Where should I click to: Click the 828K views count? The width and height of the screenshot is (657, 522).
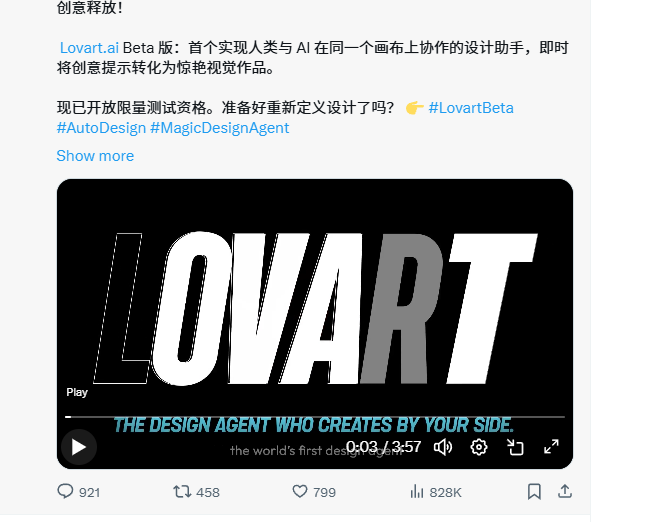[x=445, y=492]
